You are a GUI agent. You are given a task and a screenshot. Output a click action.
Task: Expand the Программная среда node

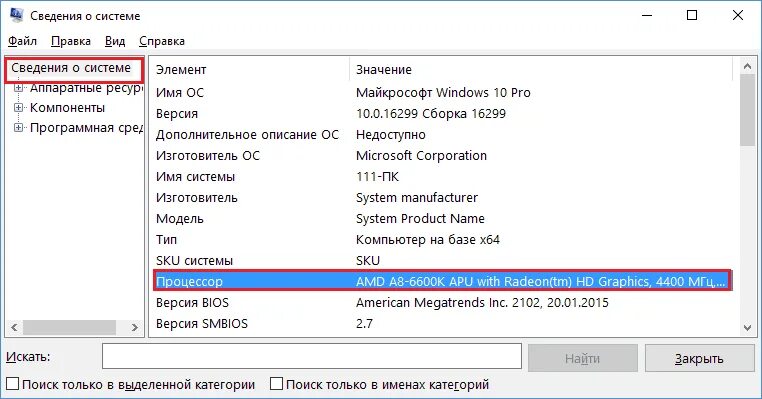pyautogui.click(x=18, y=128)
